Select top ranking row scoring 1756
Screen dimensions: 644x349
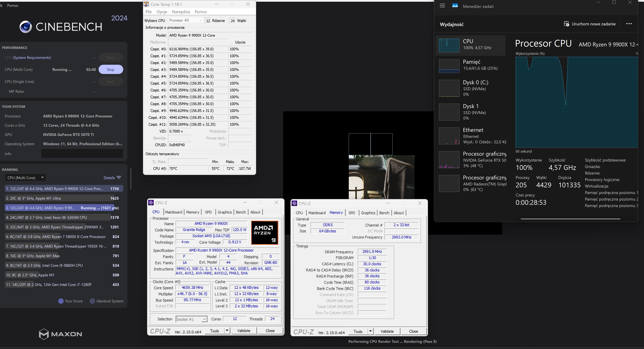(x=64, y=189)
